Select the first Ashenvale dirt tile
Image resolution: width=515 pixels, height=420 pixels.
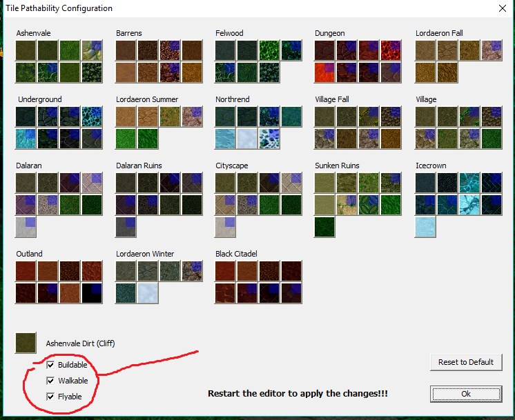(26, 50)
